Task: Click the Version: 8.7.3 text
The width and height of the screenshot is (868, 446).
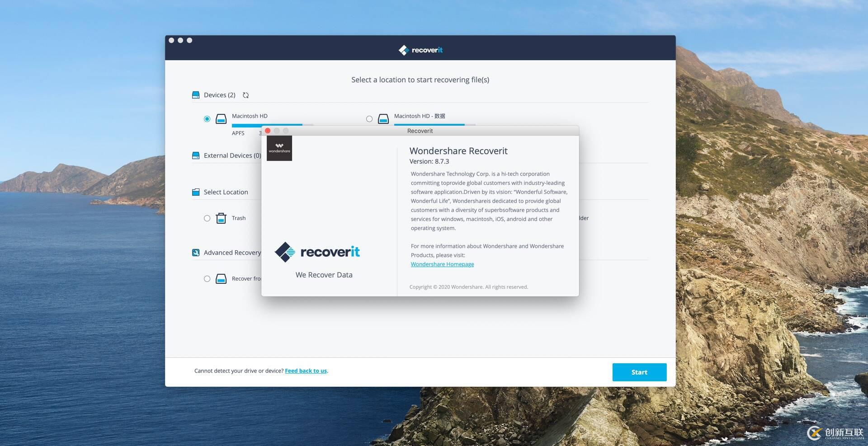Action: pyautogui.click(x=429, y=161)
